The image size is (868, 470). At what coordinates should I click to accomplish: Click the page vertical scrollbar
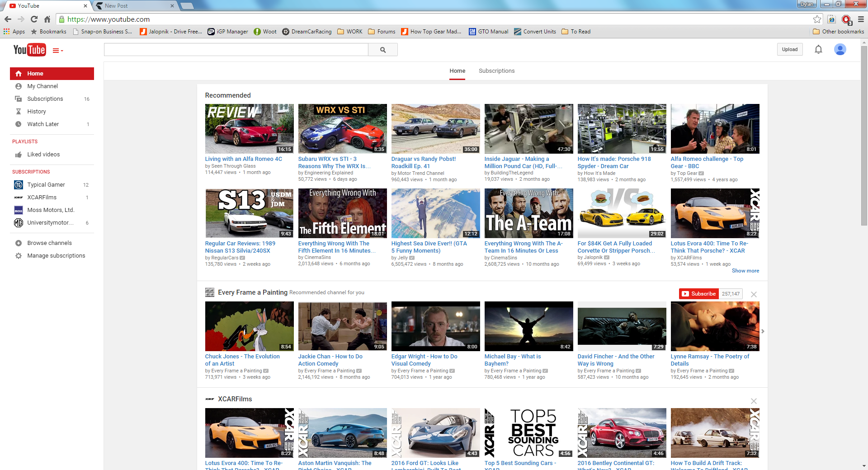864,136
